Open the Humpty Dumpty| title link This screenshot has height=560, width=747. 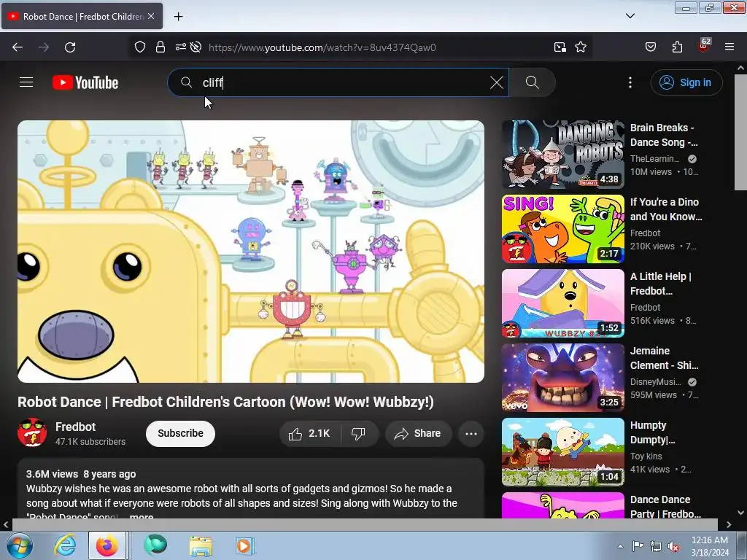tap(653, 432)
